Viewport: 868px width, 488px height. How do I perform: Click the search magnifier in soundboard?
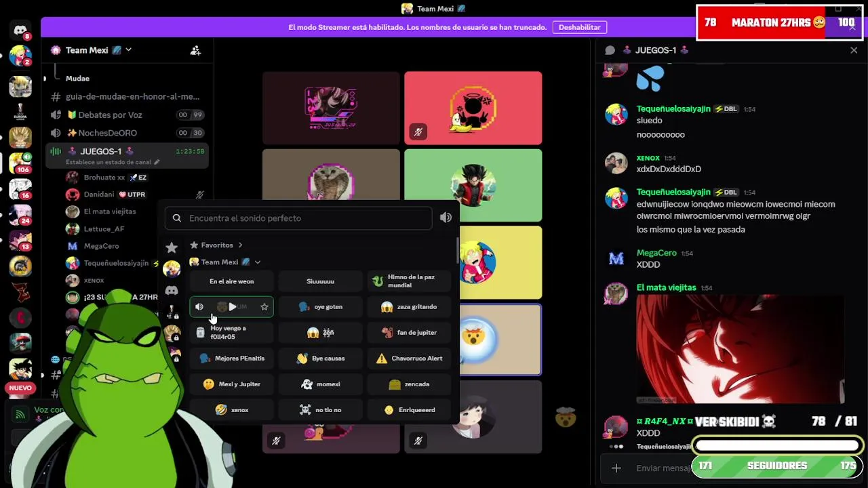177,218
